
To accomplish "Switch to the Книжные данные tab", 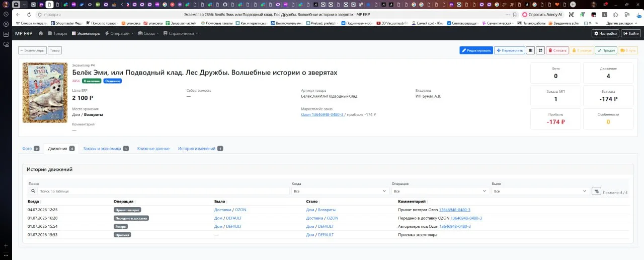I will click(153, 149).
